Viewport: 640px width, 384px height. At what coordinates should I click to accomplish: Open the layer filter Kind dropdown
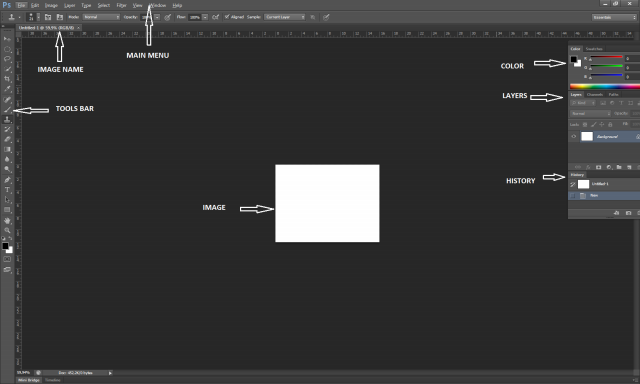pyautogui.click(x=583, y=103)
